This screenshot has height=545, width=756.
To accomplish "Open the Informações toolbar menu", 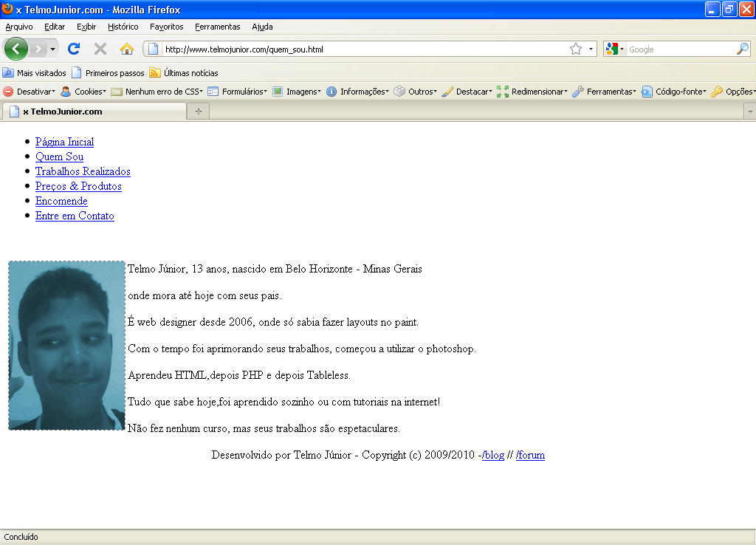I will (x=357, y=91).
